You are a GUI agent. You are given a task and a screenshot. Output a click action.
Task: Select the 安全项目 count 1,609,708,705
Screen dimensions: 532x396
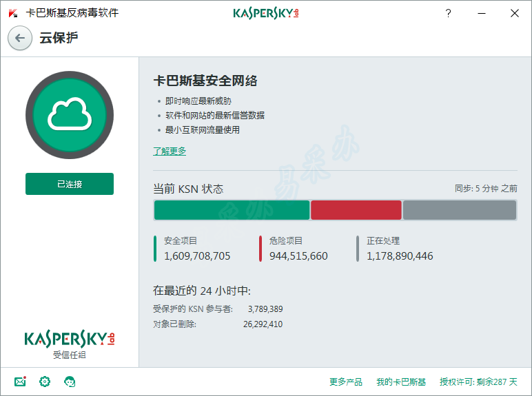pyautogui.click(x=197, y=256)
